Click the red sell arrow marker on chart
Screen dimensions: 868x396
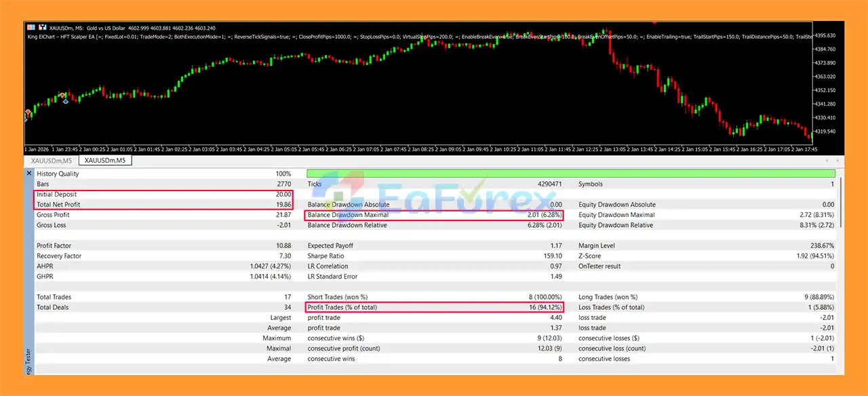(62, 94)
